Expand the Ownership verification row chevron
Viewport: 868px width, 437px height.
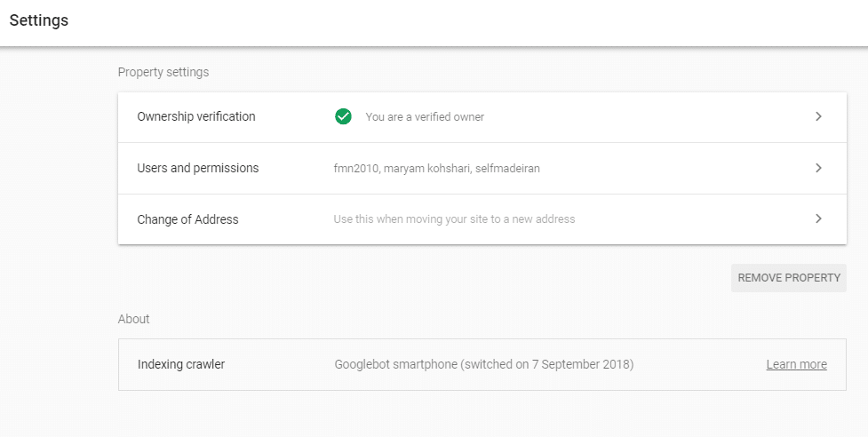tap(818, 116)
